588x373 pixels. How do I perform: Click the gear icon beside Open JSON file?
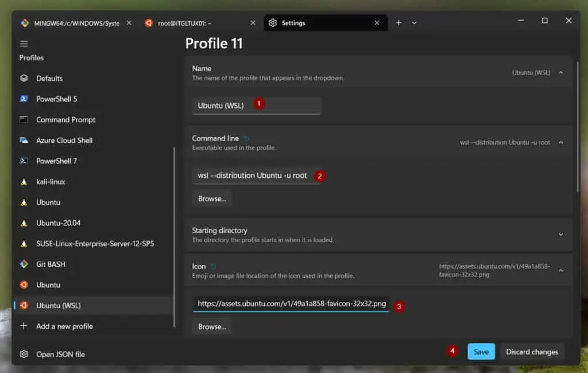pyautogui.click(x=24, y=354)
